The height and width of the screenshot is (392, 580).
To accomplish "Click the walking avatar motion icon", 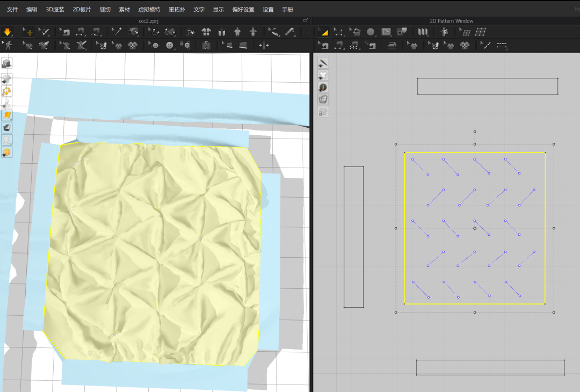I will click(x=8, y=46).
